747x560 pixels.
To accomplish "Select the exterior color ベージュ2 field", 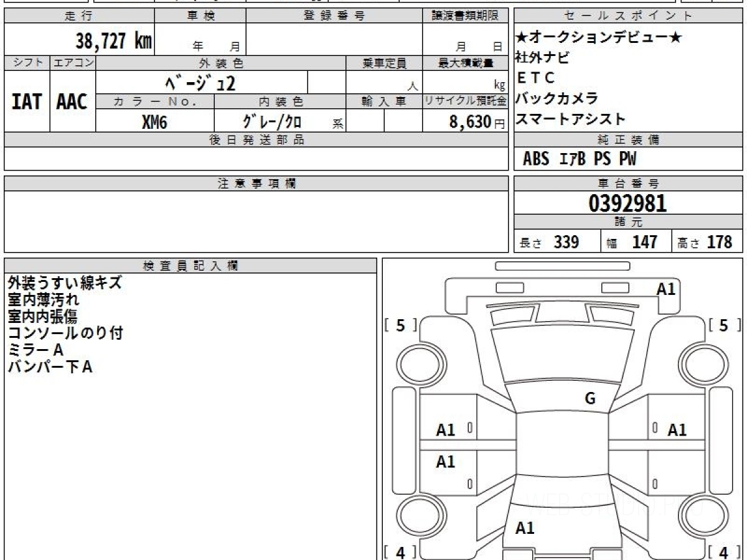I will pos(200,83).
